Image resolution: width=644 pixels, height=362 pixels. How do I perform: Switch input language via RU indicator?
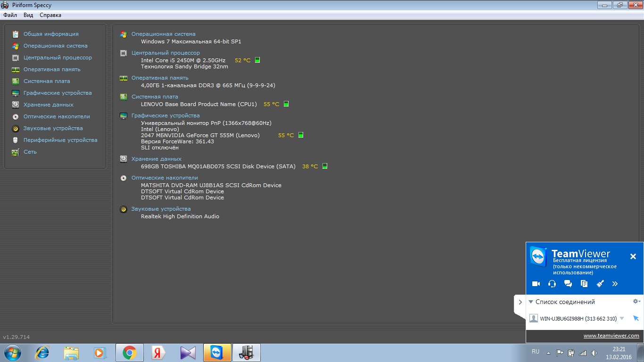click(536, 352)
